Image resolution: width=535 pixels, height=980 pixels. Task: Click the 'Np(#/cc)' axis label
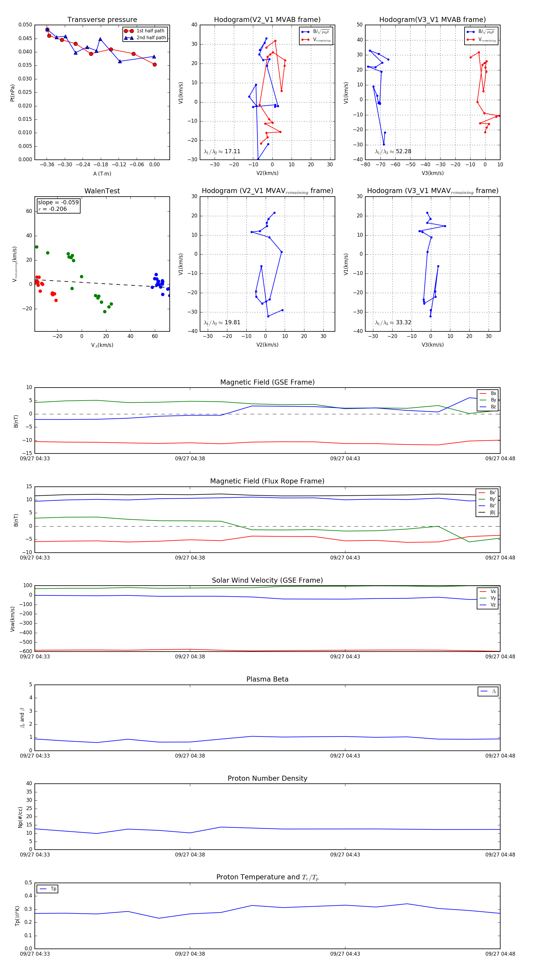click(x=20, y=817)
